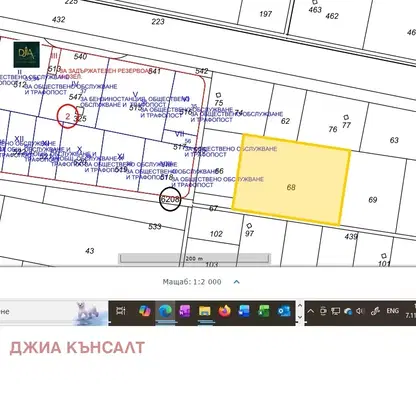Image resolution: width=416 pixels, height=400 pixels.
Task: Click parcel number 77 on the map
Action: tap(346, 125)
